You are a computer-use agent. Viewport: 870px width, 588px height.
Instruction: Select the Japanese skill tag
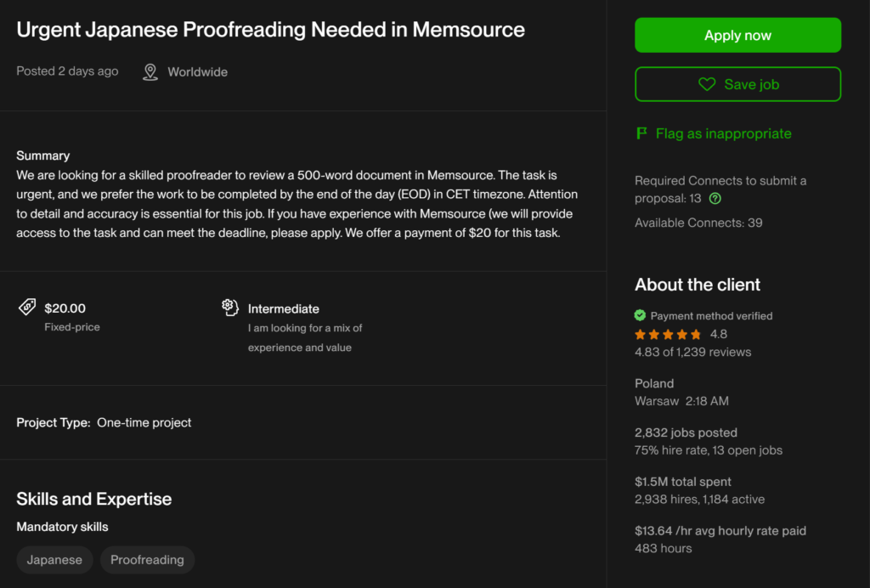click(x=54, y=560)
